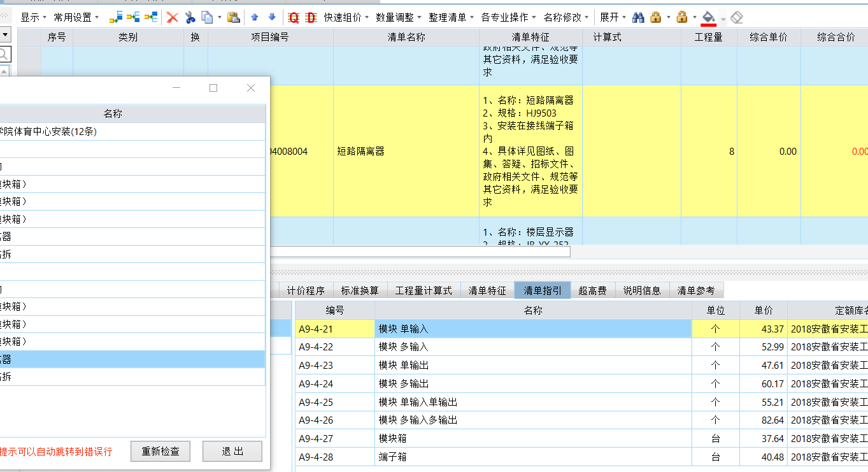
Task: Move row up with blue up arrow
Action: click(255, 17)
